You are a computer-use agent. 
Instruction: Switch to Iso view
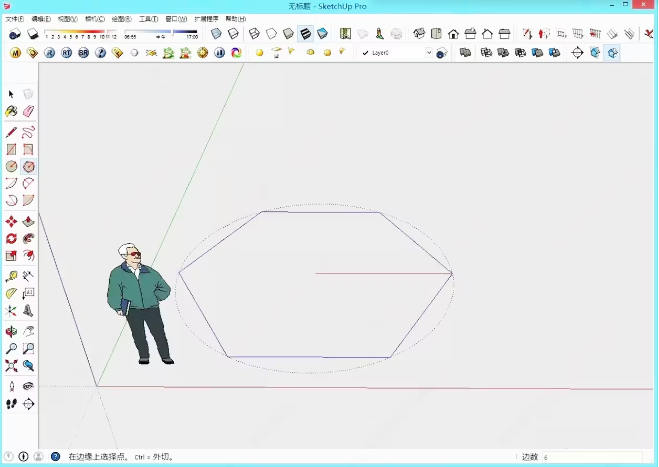419,34
